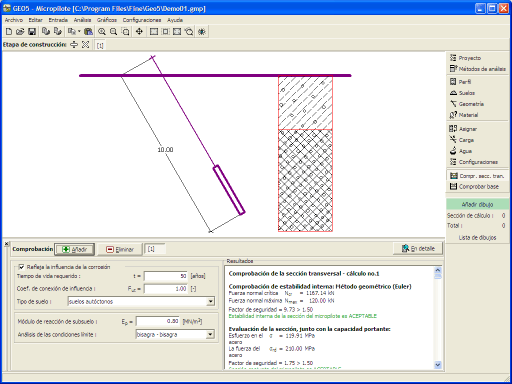The height and width of the screenshot is (384, 512).
Task: Open the Análisis menu
Action: (82, 20)
